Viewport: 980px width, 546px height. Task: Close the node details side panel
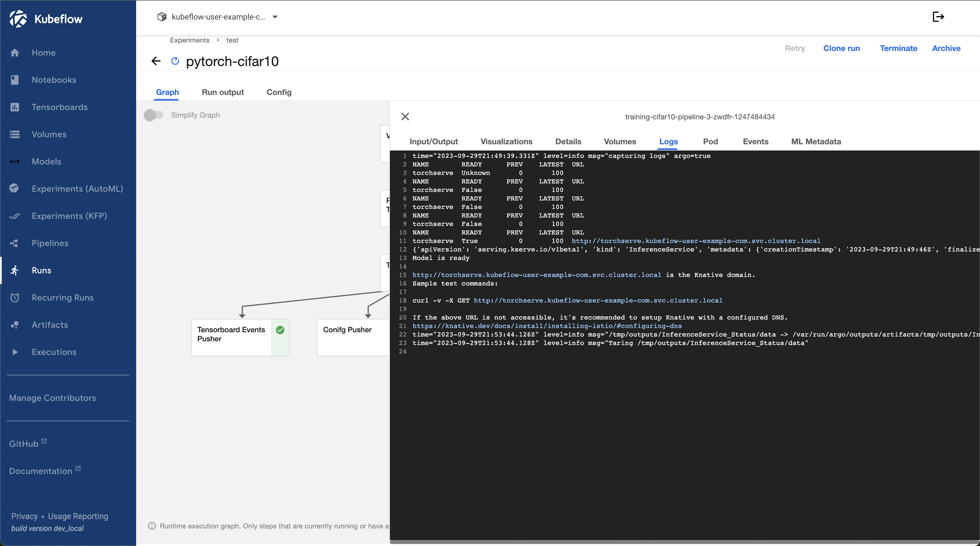click(x=405, y=117)
